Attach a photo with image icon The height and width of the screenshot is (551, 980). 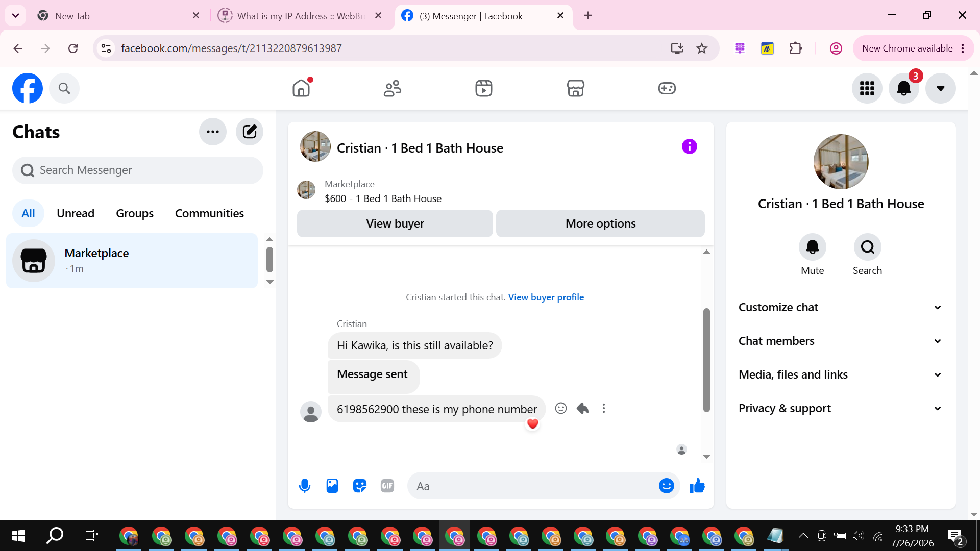click(x=332, y=486)
